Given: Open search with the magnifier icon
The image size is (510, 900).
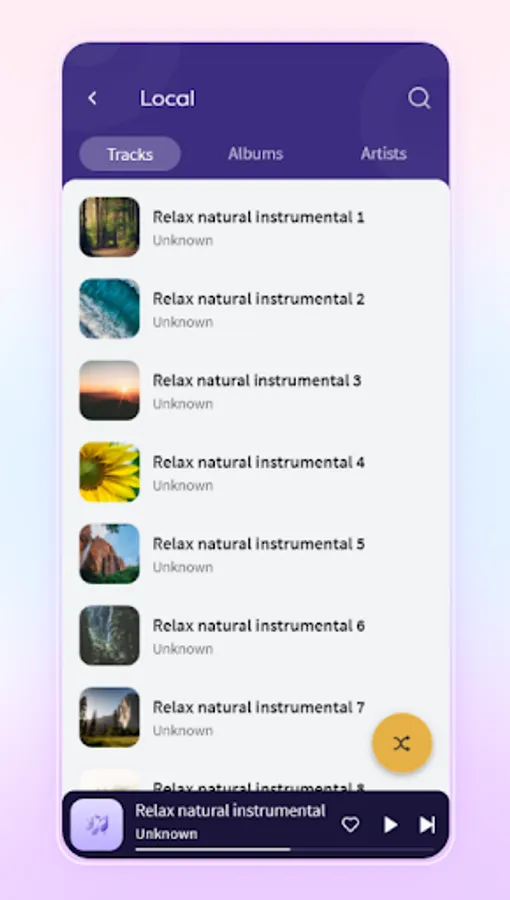Looking at the screenshot, I should tap(419, 98).
